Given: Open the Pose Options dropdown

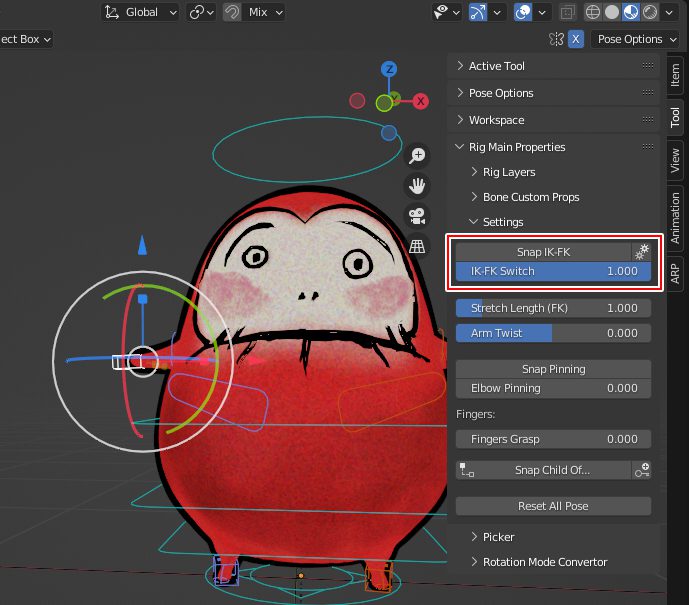Looking at the screenshot, I should pyautogui.click(x=631, y=39).
